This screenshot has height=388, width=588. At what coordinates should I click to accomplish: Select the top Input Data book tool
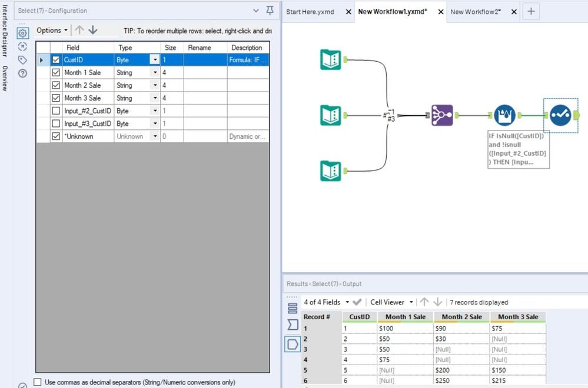point(330,59)
